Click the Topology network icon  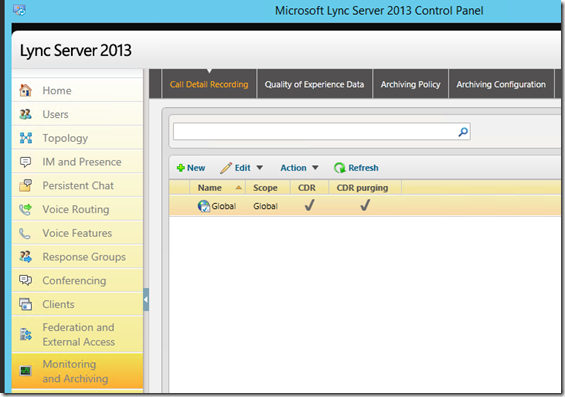[26, 138]
